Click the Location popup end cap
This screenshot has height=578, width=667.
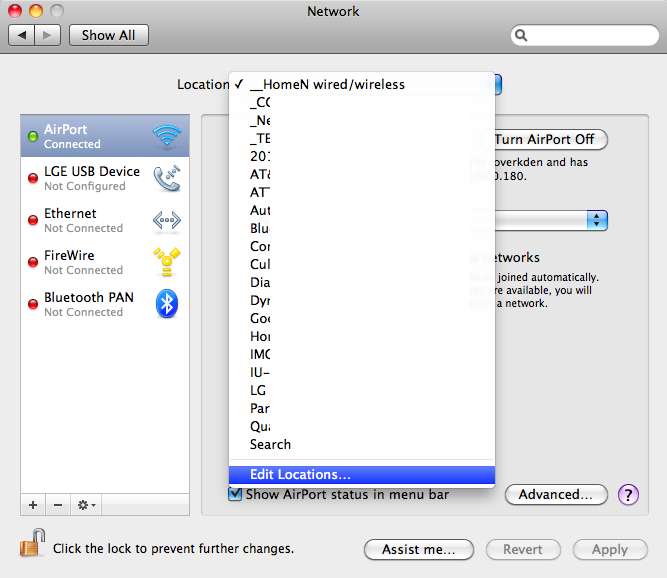pyautogui.click(x=498, y=84)
